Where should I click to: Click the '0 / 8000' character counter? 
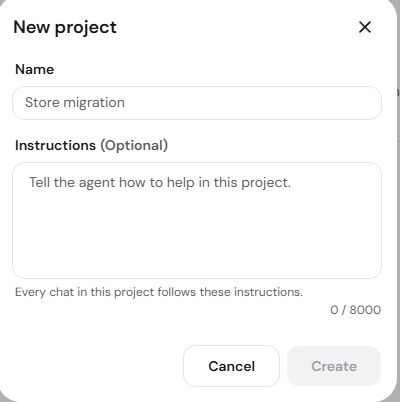pos(355,310)
